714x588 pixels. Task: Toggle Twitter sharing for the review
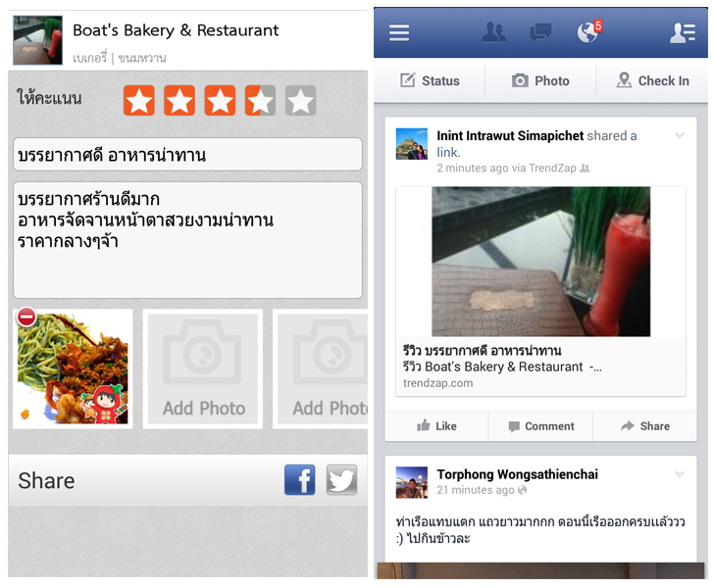coord(341,479)
